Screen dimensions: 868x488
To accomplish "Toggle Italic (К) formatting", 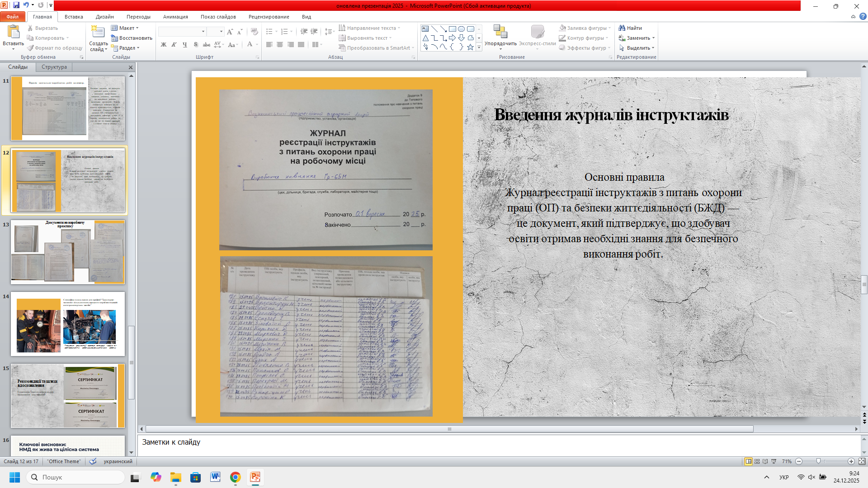I will pyautogui.click(x=174, y=45).
